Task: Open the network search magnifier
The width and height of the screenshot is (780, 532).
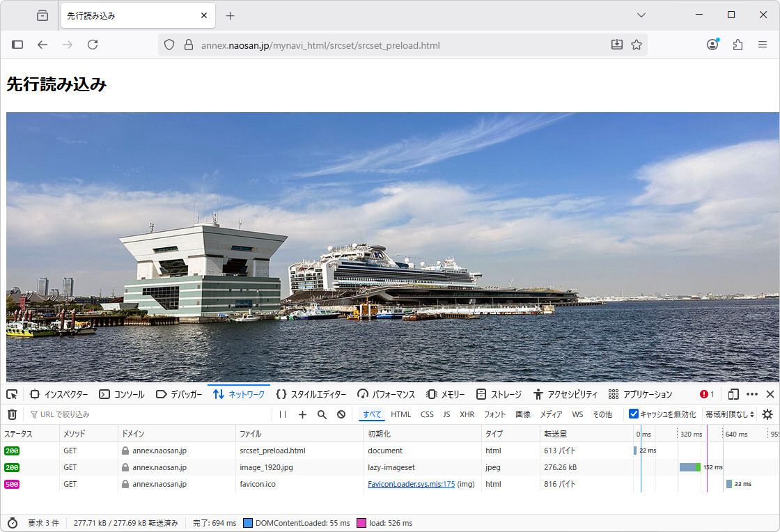Action: click(322, 414)
